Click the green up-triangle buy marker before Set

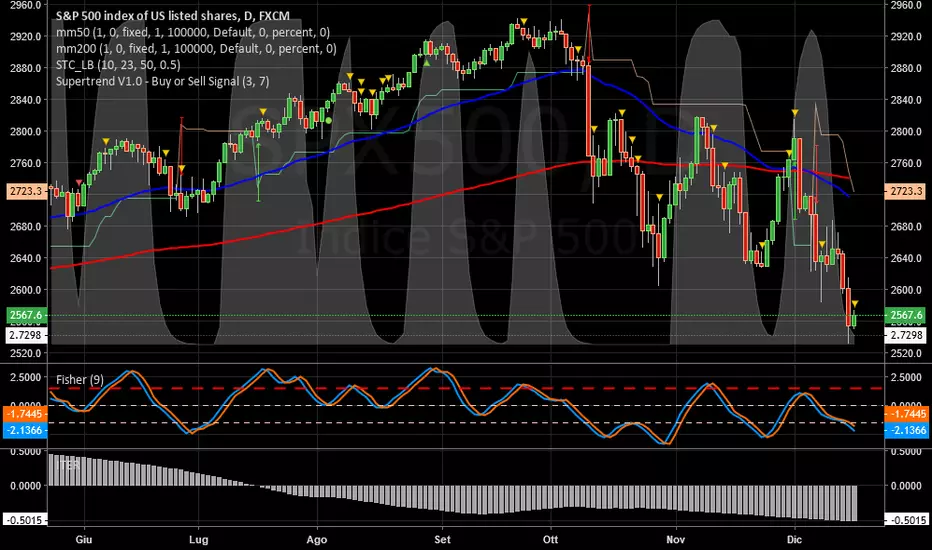click(427, 62)
